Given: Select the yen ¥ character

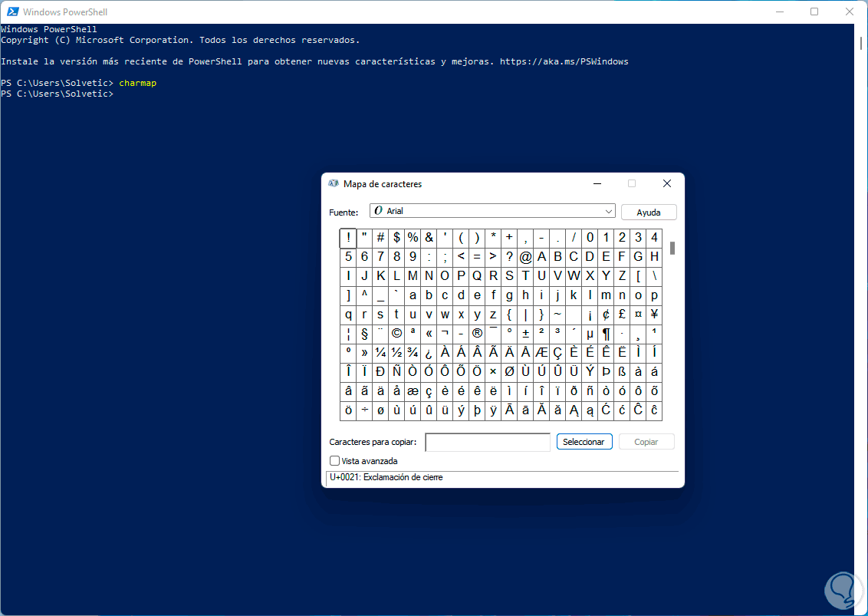Looking at the screenshot, I should point(654,315).
